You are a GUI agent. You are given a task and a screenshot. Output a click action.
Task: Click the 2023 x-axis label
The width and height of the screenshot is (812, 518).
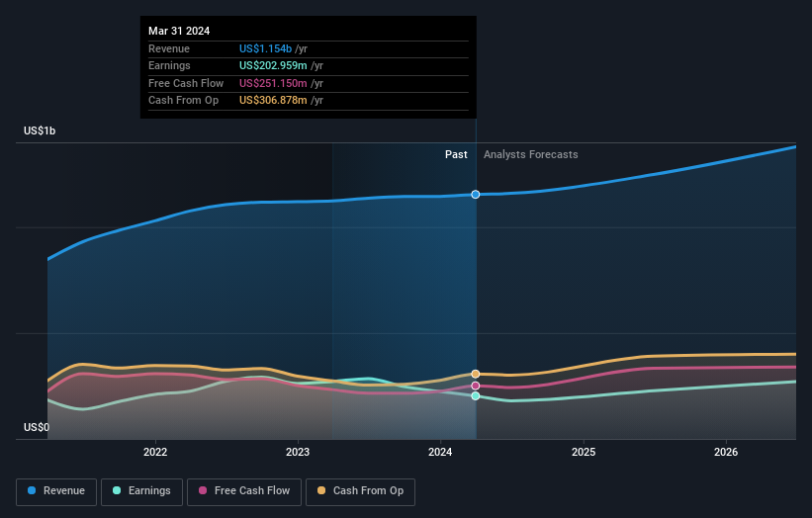pyautogui.click(x=298, y=453)
